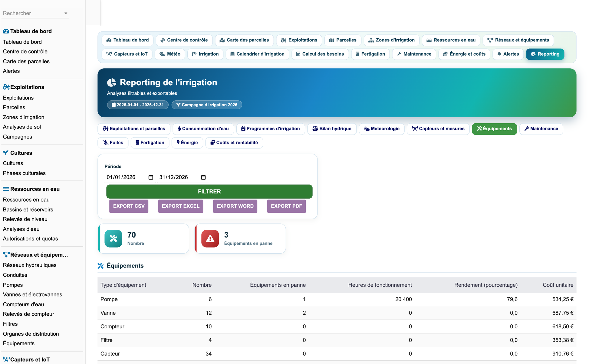Screen dimensions: 589x364
Task: Open Zones d'irrigation top tab
Action: click(392, 40)
